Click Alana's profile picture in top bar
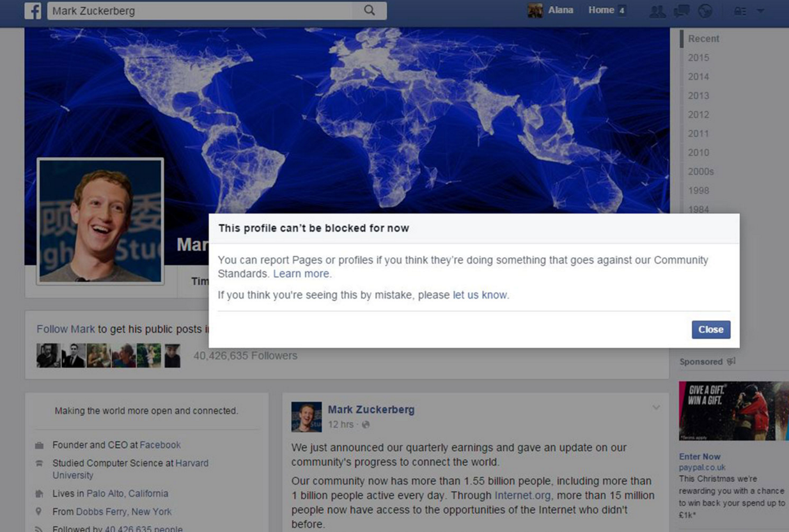 [x=535, y=10]
